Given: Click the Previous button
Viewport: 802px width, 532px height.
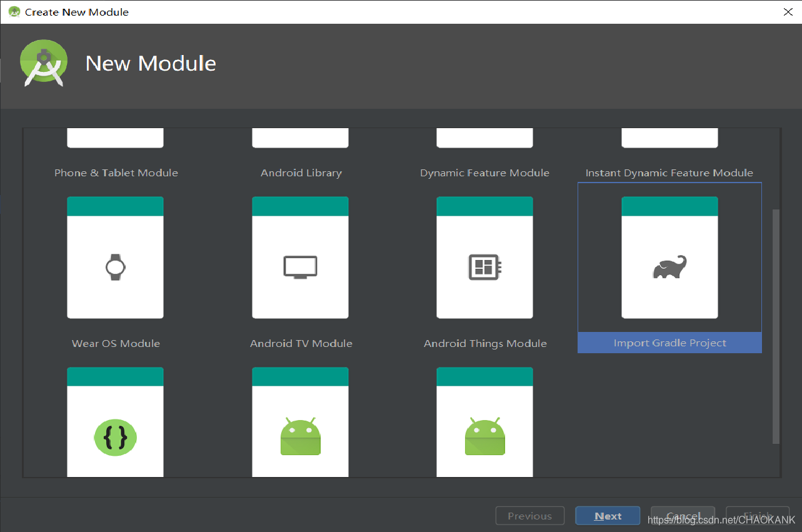Looking at the screenshot, I should (x=529, y=516).
